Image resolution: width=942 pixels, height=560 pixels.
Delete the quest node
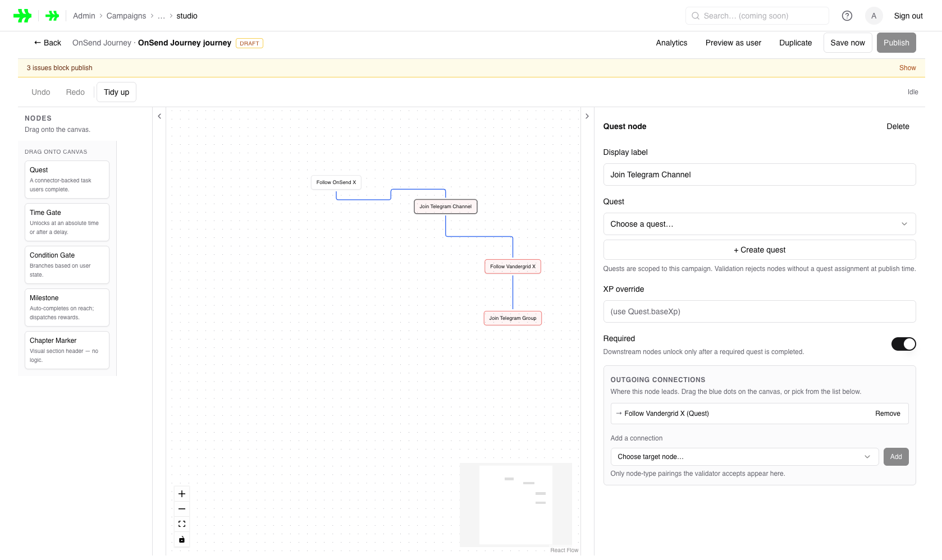coord(898,126)
